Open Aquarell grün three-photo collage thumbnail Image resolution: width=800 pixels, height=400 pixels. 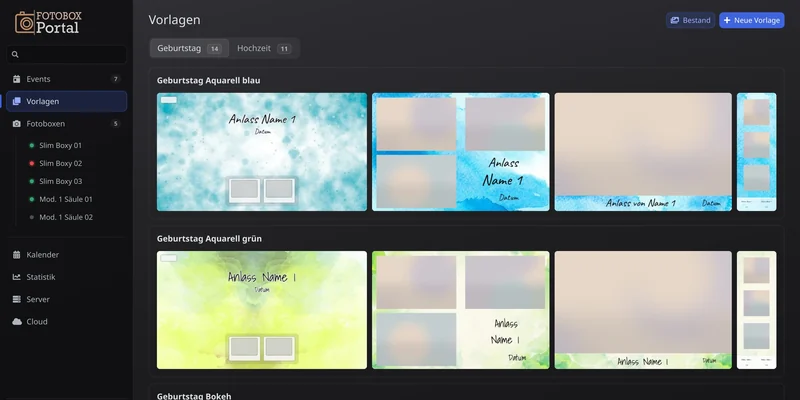(x=461, y=310)
